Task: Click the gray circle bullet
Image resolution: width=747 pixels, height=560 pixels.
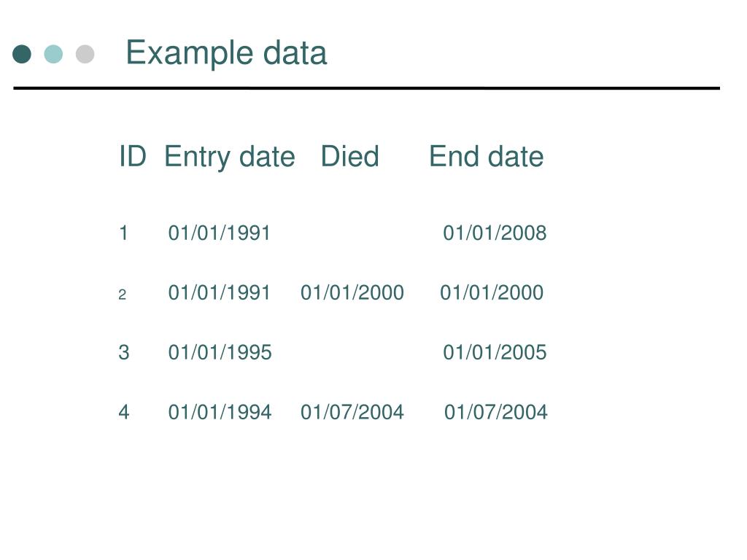Action: (85, 54)
